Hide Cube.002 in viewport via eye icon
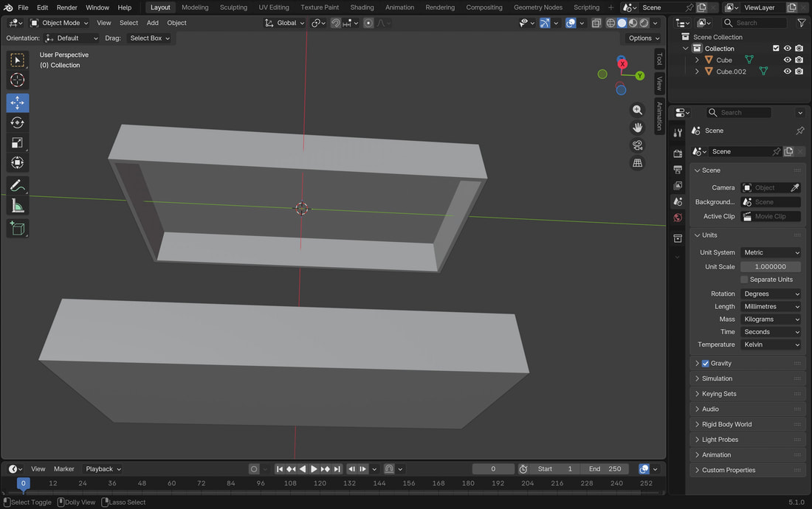812x509 pixels. point(787,72)
